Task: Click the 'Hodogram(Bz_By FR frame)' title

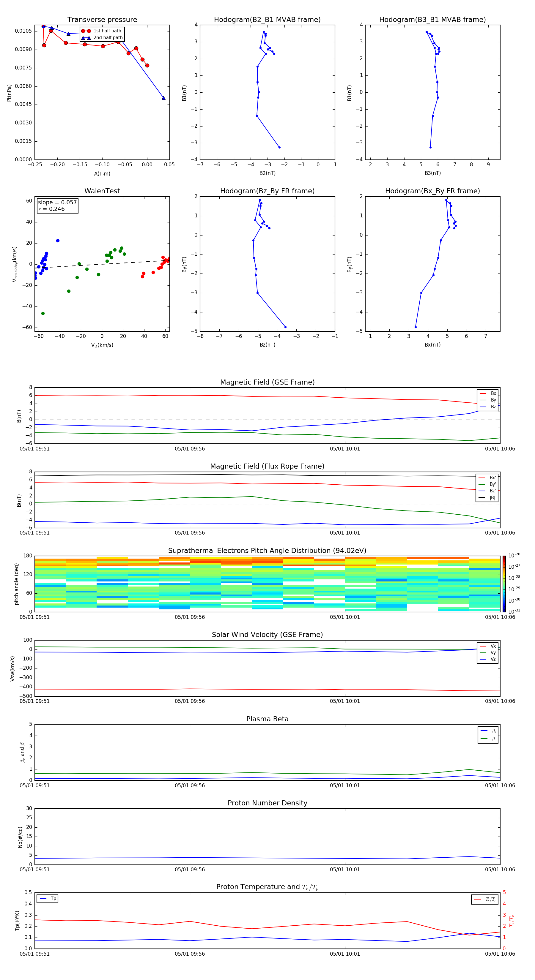Action: 267,191
